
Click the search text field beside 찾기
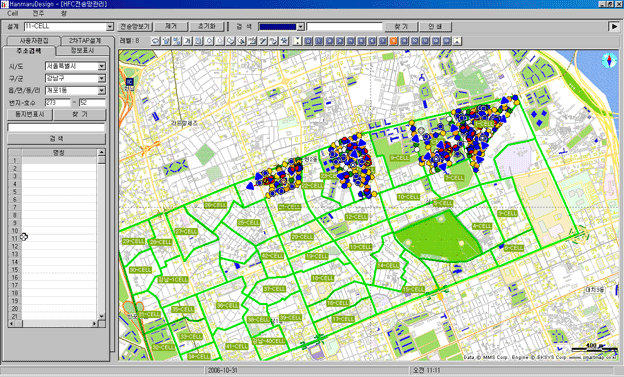(x=344, y=27)
